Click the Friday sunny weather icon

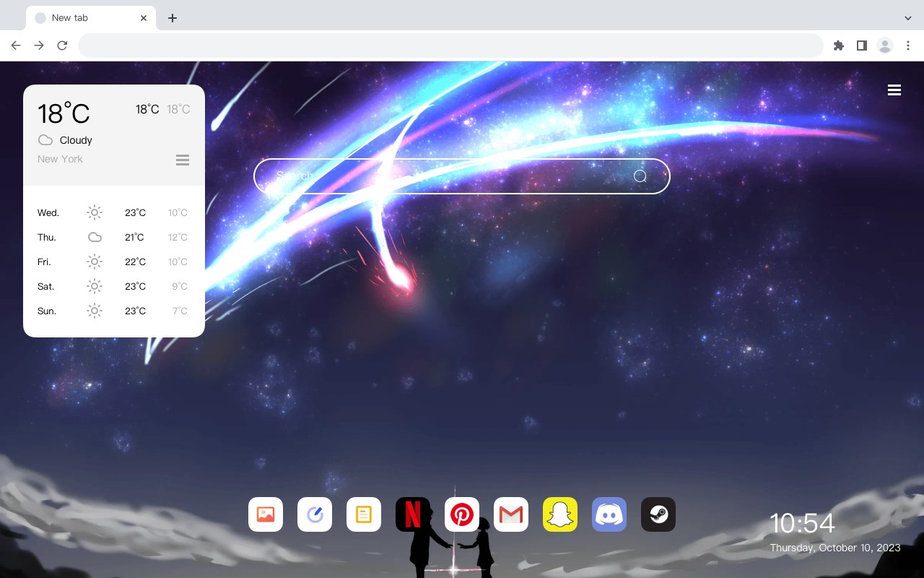point(95,262)
